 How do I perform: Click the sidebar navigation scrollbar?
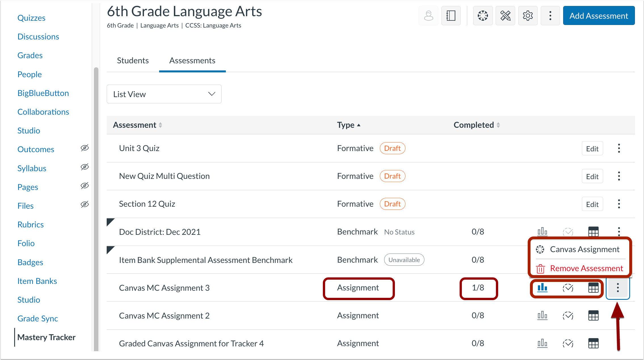click(x=96, y=199)
